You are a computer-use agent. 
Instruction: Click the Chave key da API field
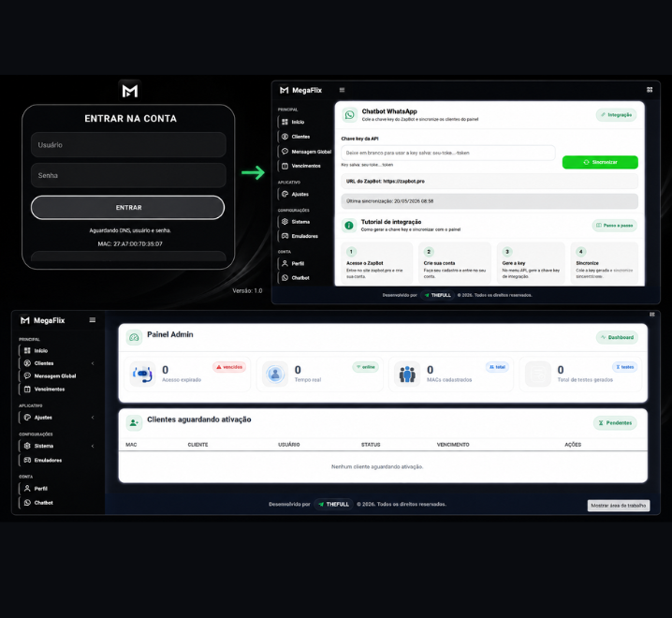448,153
